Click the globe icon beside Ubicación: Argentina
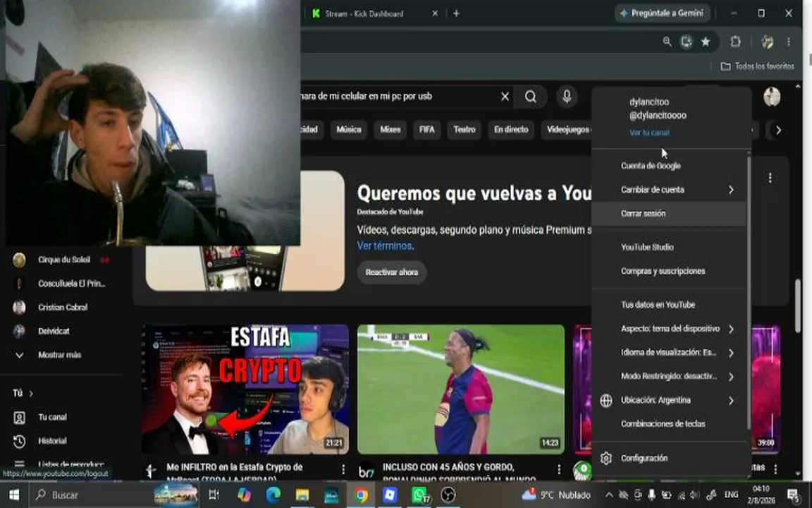The image size is (812, 508). [606, 400]
